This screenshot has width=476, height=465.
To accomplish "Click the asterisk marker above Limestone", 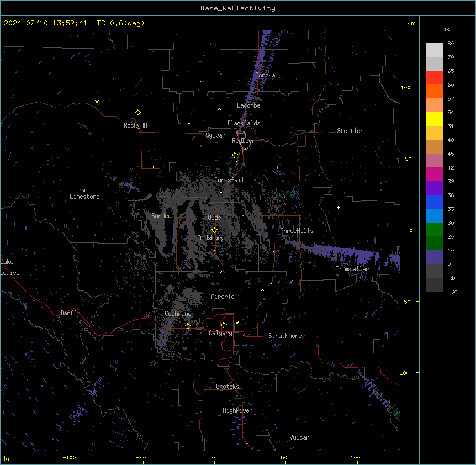I will (x=84, y=191).
